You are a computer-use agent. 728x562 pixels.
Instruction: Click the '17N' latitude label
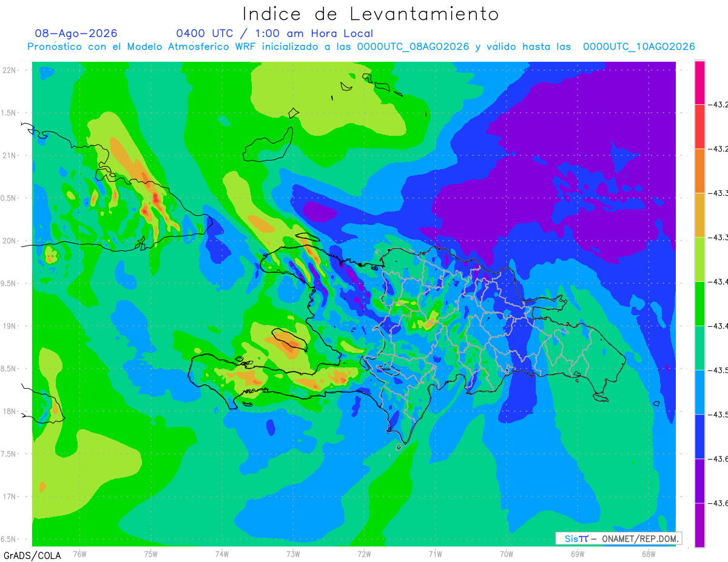(x=10, y=497)
